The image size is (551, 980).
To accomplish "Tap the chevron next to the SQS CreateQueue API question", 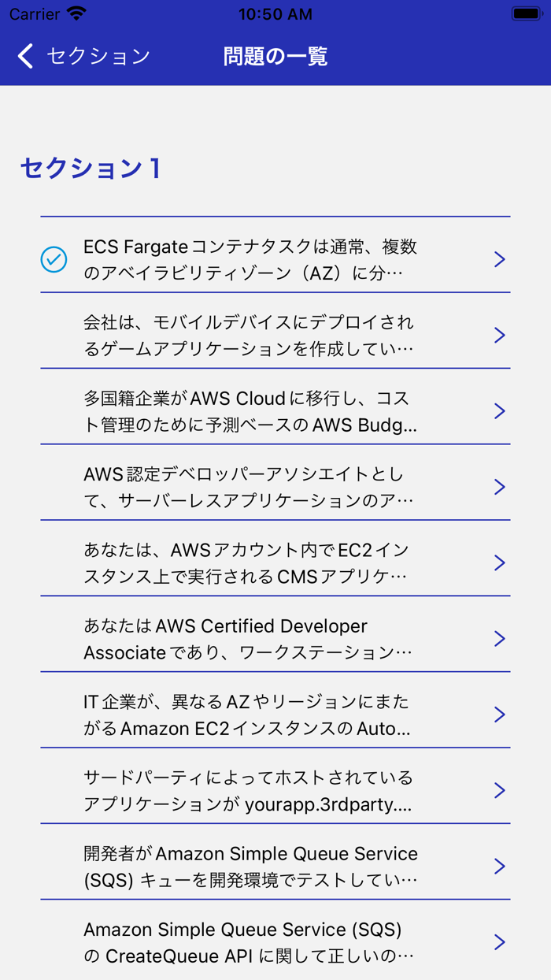I will (x=500, y=941).
